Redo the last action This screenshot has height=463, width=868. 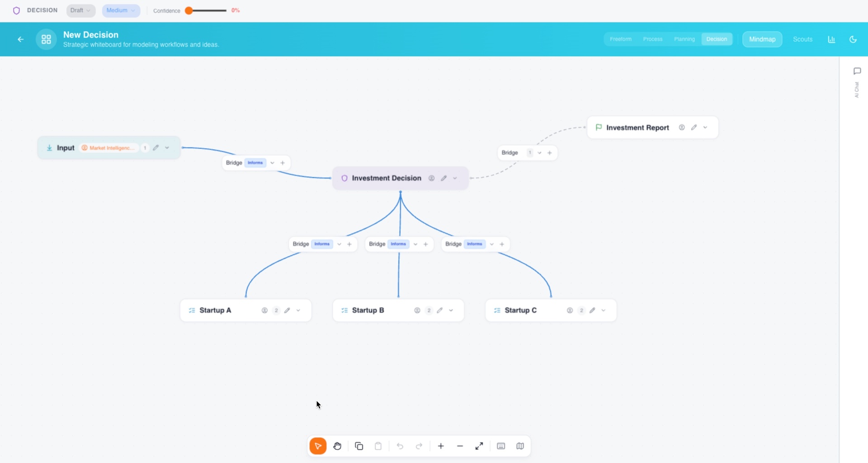pos(419,446)
